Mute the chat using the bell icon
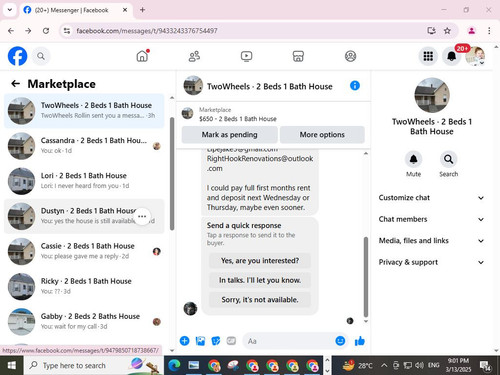This screenshot has width=500, height=375. click(413, 159)
